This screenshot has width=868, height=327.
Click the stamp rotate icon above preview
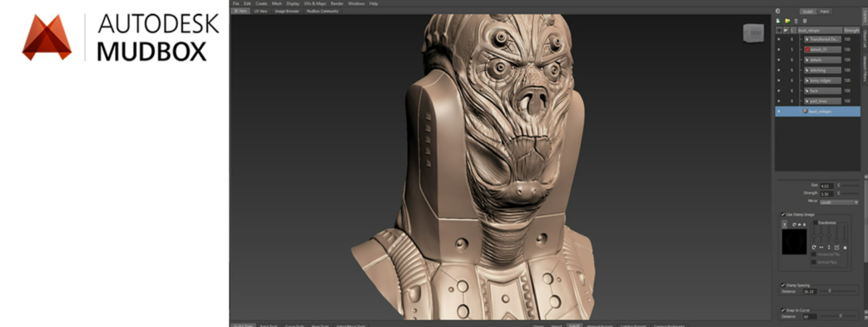click(x=794, y=225)
